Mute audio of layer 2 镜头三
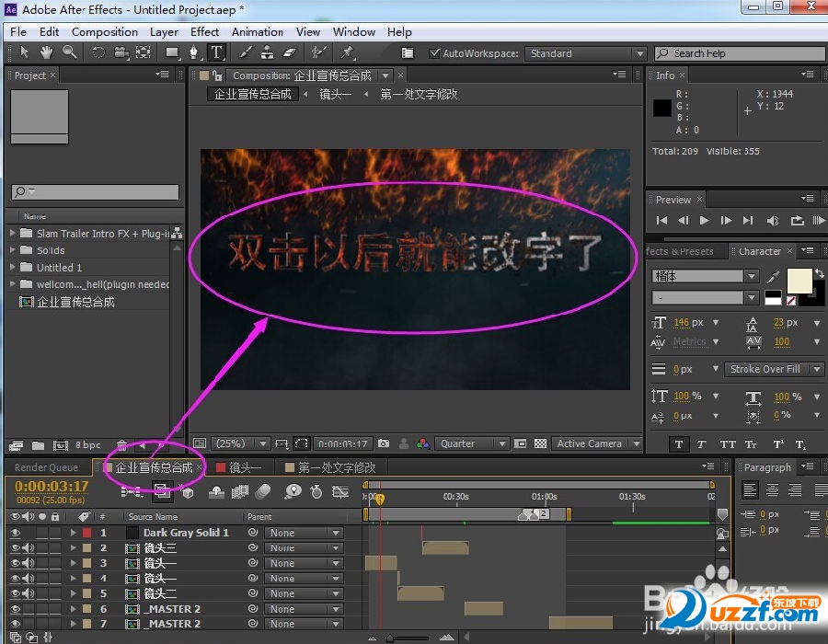Screen dimensions: 828x644 click(x=28, y=548)
